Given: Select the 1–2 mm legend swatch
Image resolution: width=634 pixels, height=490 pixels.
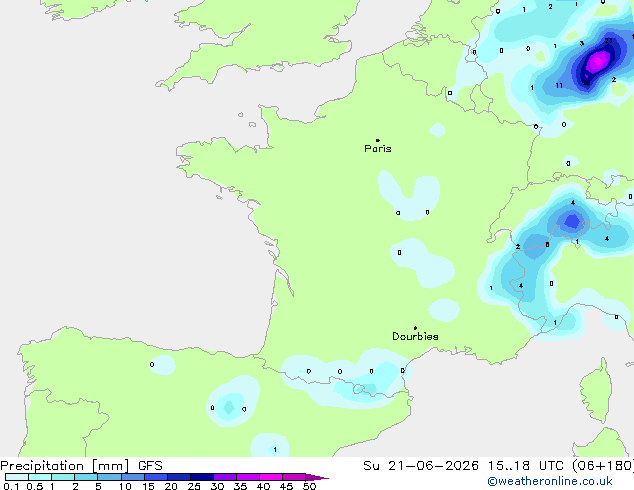Looking at the screenshot, I should point(63,477).
